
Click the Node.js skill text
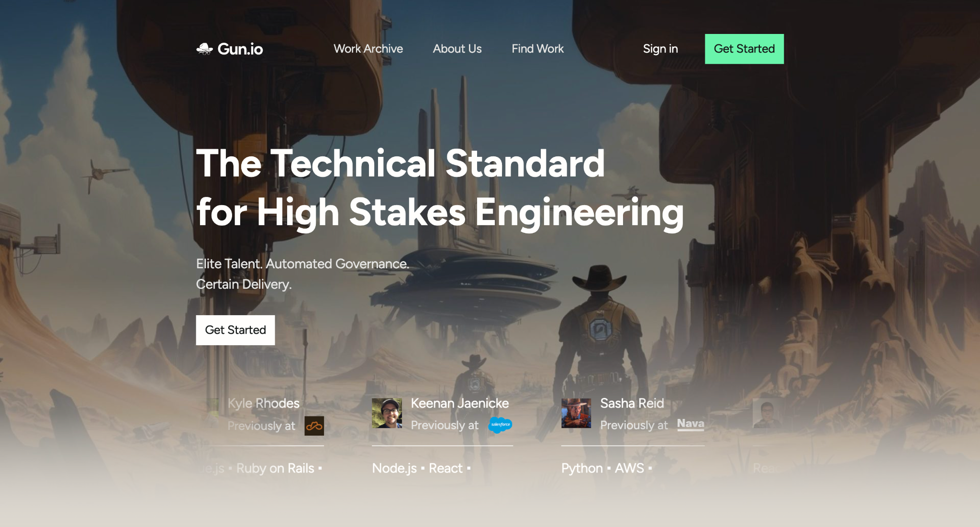394,468
